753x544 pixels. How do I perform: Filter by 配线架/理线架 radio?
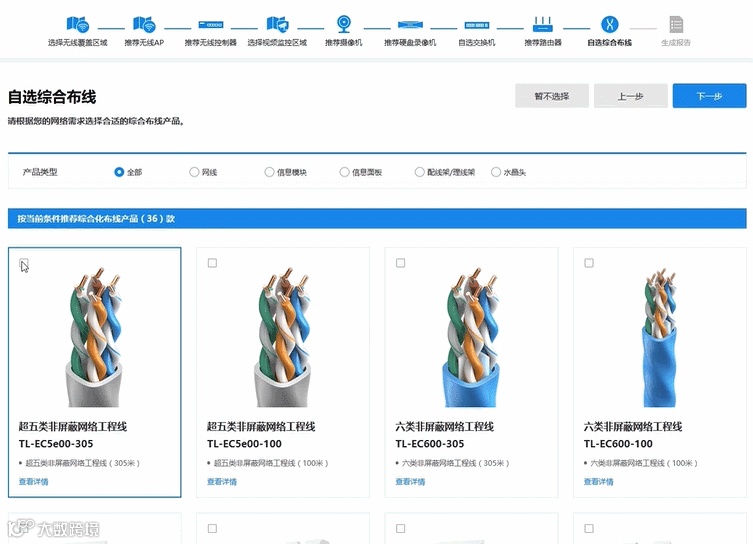coord(420,172)
